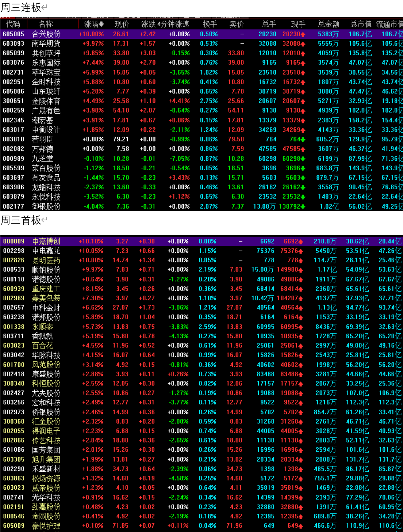403x532 pixels.
Task: Click stock code 300651
Action: pos(14,101)
